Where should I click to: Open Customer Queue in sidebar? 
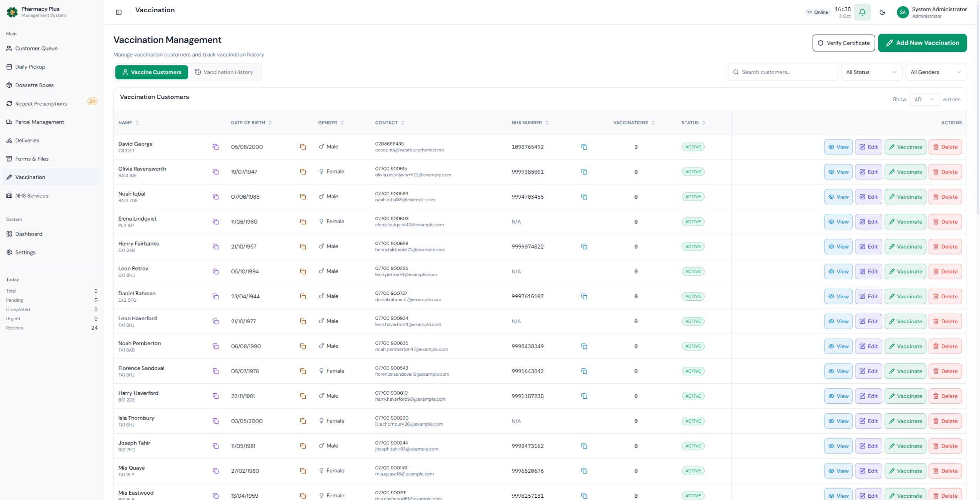(52, 48)
